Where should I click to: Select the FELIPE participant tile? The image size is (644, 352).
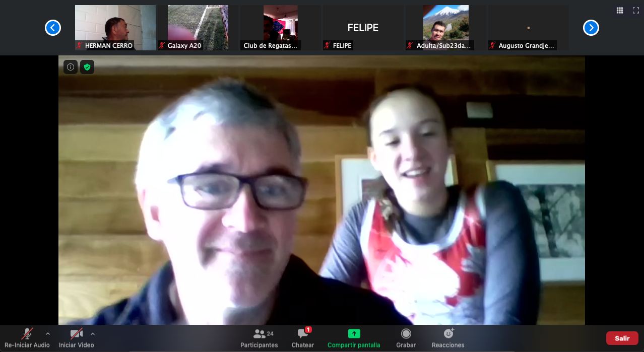[363, 27]
